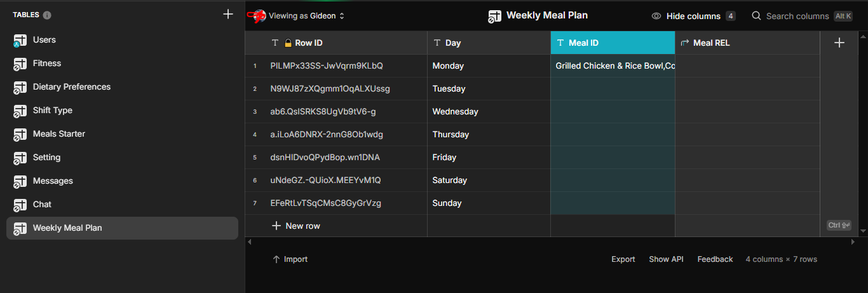868x293 pixels.
Task: Click the lock icon on Row ID column
Action: [288, 43]
